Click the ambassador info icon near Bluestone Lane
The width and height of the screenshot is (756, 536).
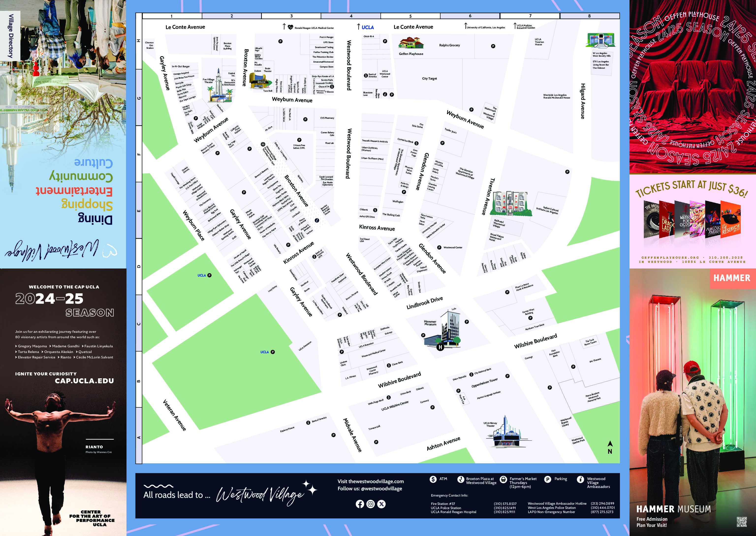tap(385, 94)
